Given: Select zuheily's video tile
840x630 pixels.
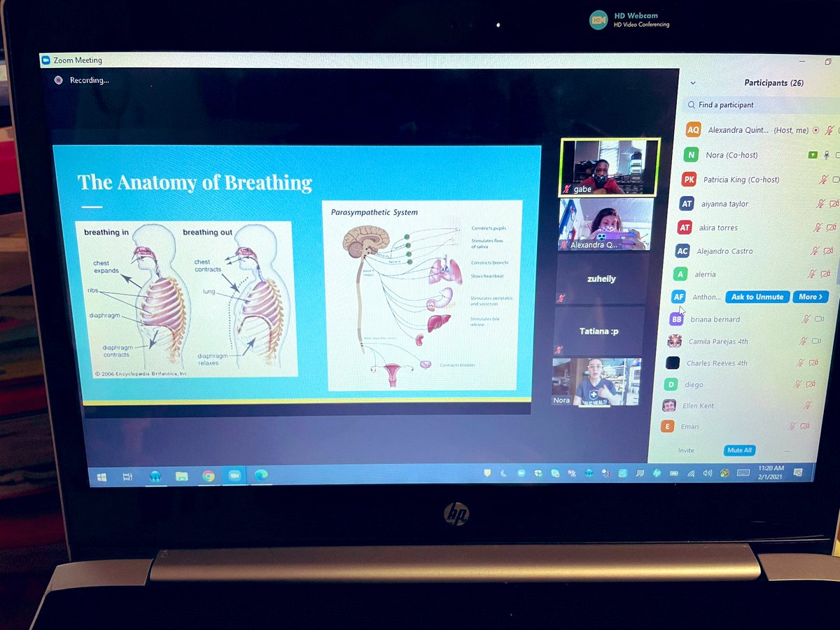Looking at the screenshot, I should tap(601, 279).
